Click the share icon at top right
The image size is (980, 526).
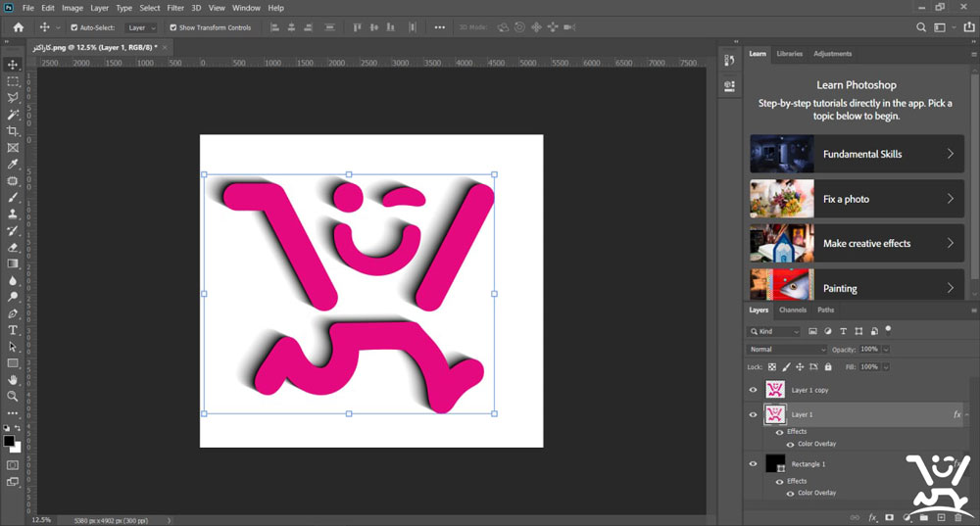969,27
